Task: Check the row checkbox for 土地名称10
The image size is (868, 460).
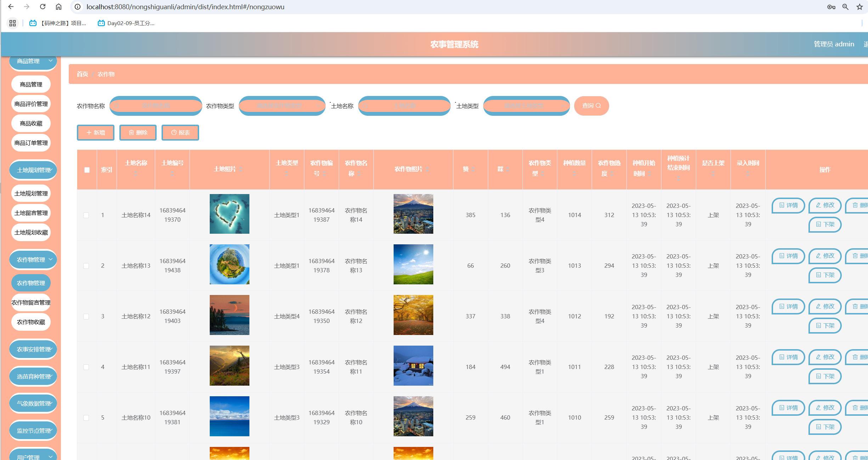Action: [86, 418]
